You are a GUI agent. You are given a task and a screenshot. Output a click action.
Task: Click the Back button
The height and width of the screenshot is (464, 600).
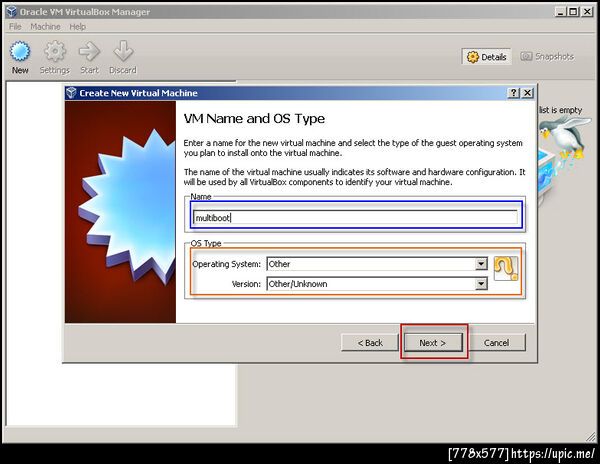click(370, 342)
